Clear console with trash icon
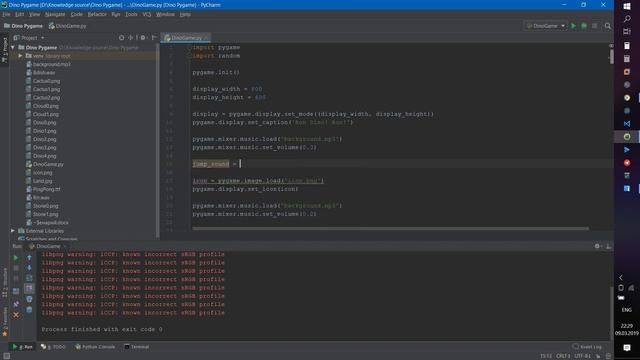This screenshot has width=640, height=360. pyautogui.click(x=29, y=309)
